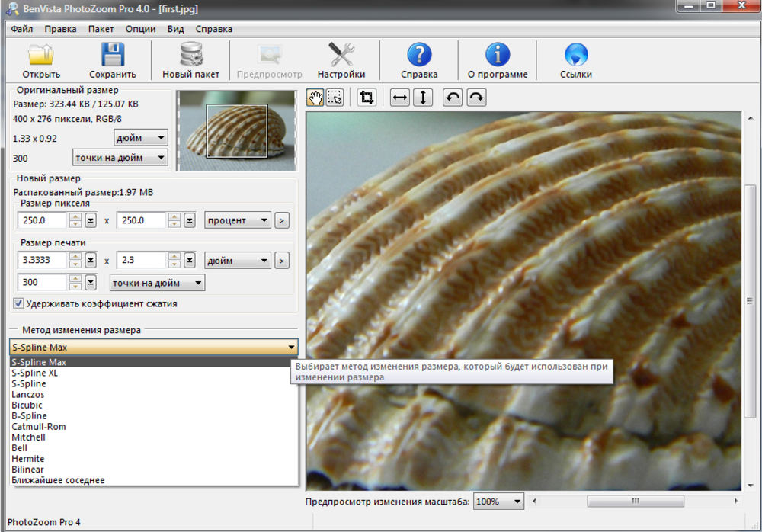The height and width of the screenshot is (532, 762).
Task: Toggle Удерживать коэффициент сжатия checkbox
Action: [18, 303]
